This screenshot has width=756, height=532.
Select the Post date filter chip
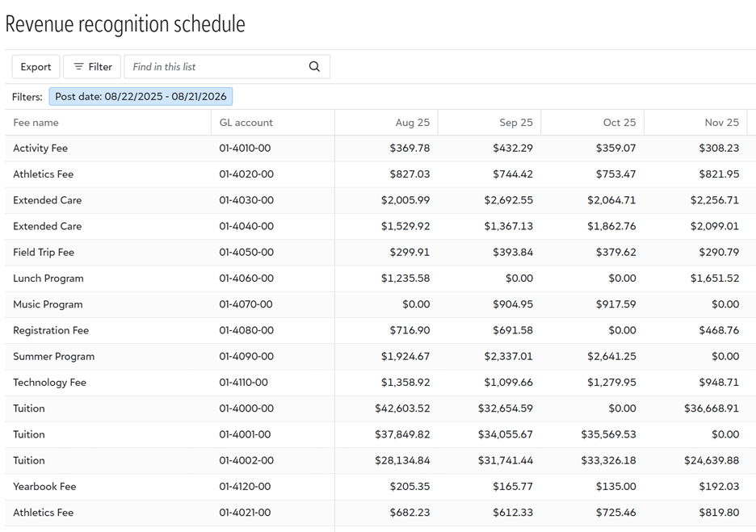[x=141, y=96]
